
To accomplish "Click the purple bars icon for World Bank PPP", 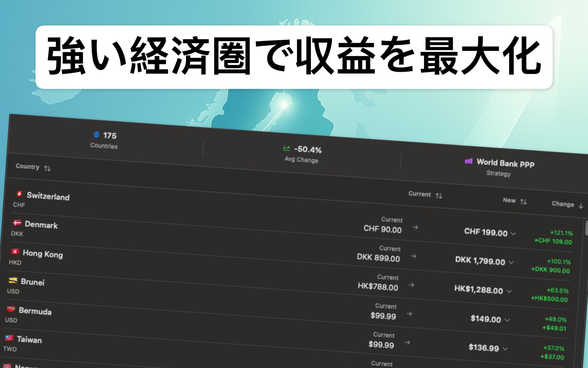I will (468, 162).
